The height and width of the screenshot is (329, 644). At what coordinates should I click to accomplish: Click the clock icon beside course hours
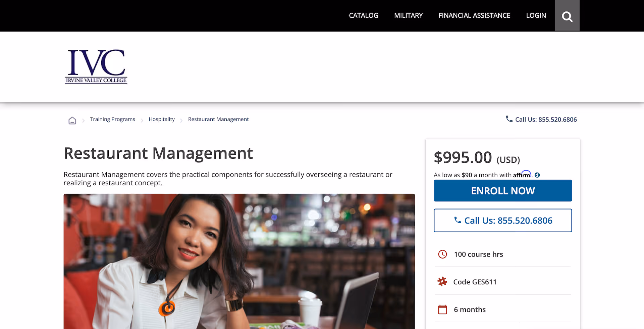tap(442, 254)
